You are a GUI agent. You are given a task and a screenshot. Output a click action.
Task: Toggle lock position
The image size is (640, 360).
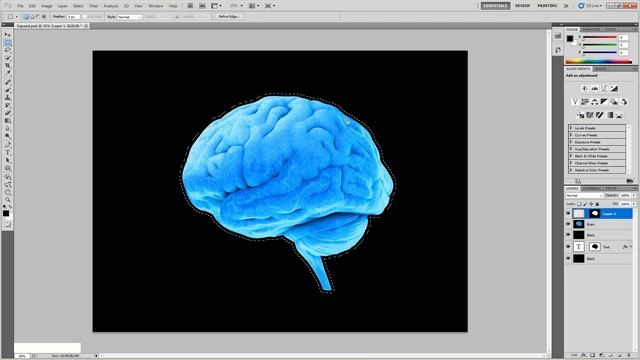click(591, 204)
